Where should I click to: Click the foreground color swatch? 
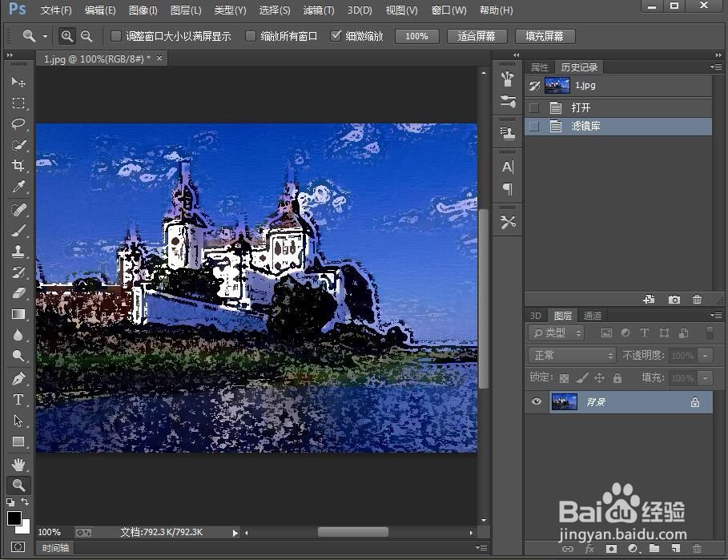pyautogui.click(x=14, y=518)
